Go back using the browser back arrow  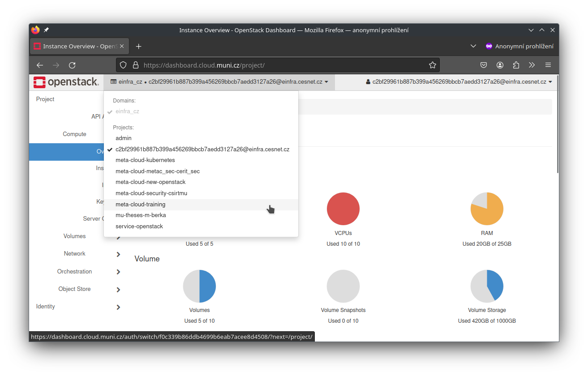click(x=40, y=65)
